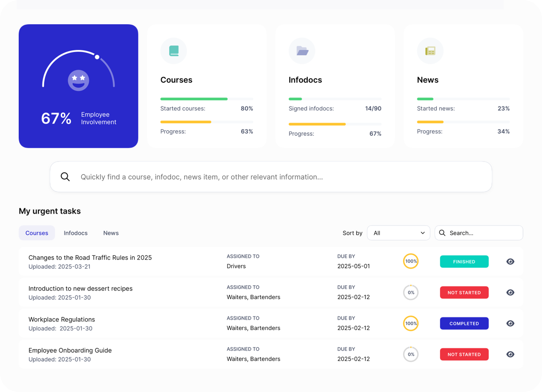The width and height of the screenshot is (542, 392).
Task: Click the eye icon for Introduction to new dessert recipes
Action: point(510,293)
